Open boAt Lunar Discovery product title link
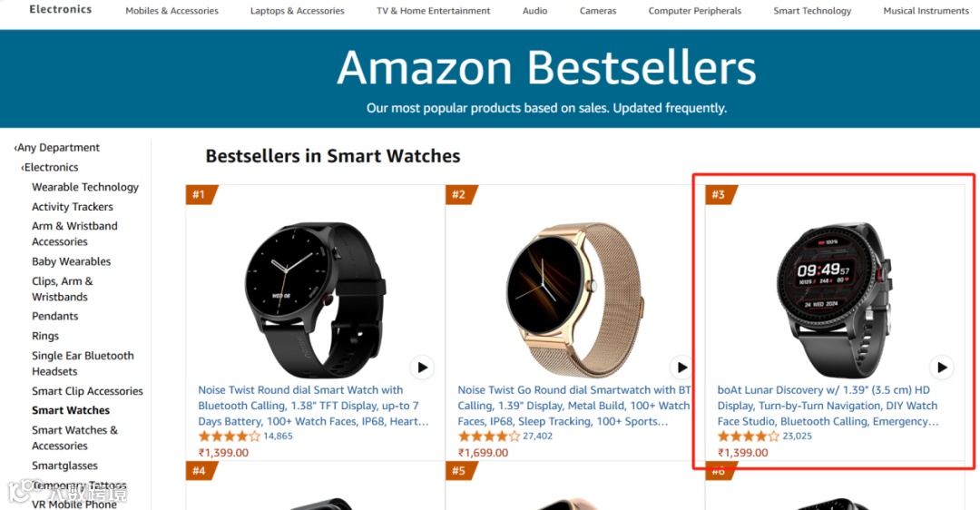Viewport: 980px width, 510px height. click(x=828, y=406)
